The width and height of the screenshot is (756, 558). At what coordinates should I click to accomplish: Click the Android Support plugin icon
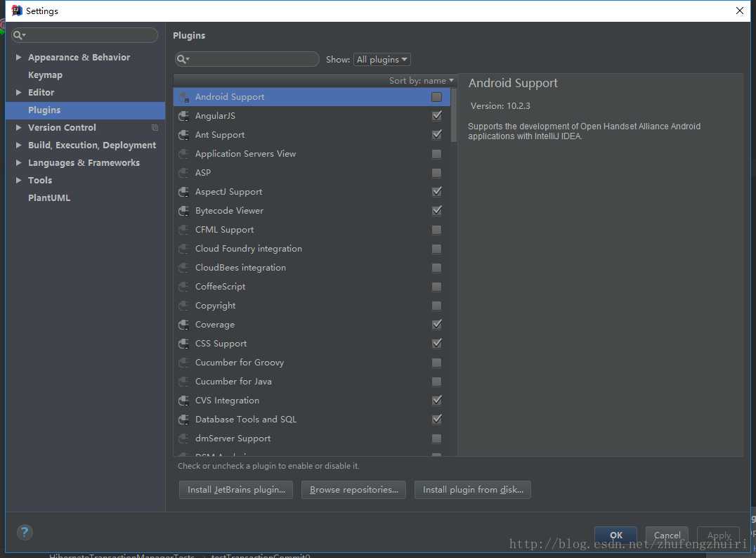[x=183, y=98]
